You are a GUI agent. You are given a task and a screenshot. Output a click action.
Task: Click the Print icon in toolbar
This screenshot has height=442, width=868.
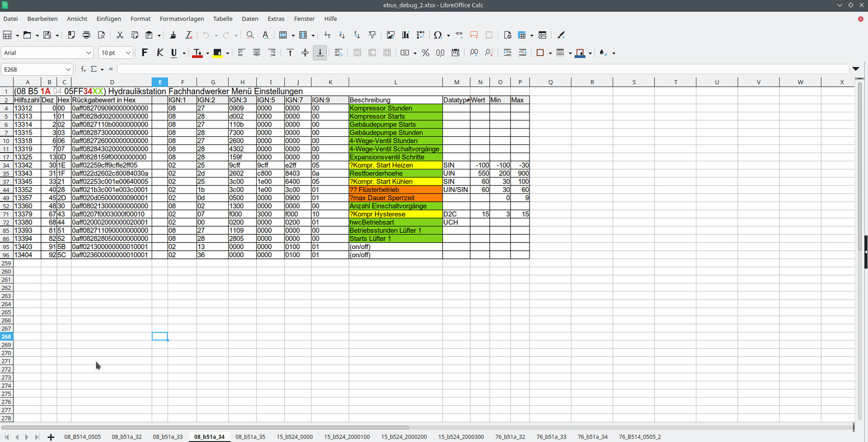pyautogui.click(x=86, y=35)
